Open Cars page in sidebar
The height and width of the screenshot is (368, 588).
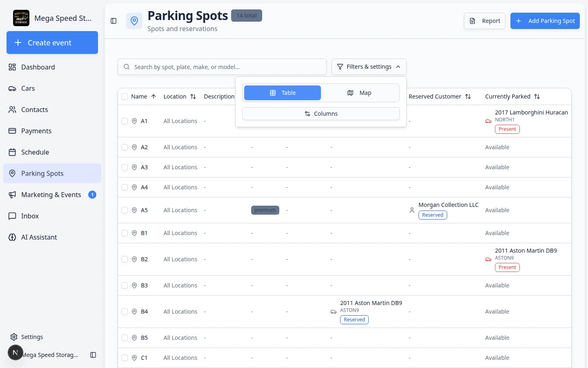(x=52, y=88)
